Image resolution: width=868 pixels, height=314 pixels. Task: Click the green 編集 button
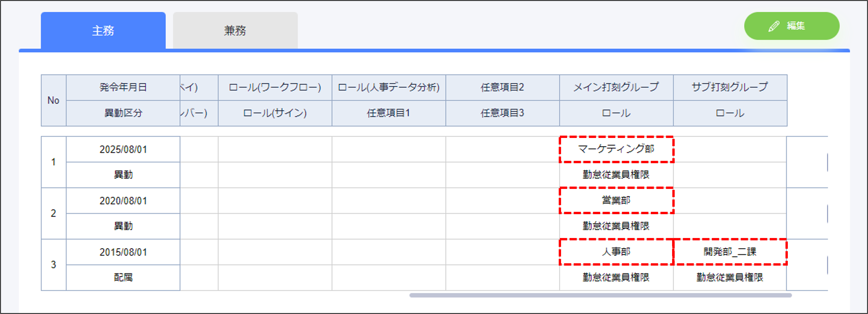tap(791, 26)
